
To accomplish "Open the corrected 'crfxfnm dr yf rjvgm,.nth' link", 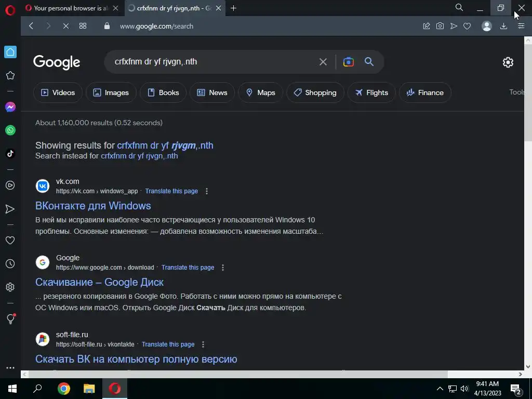I will point(165,145).
